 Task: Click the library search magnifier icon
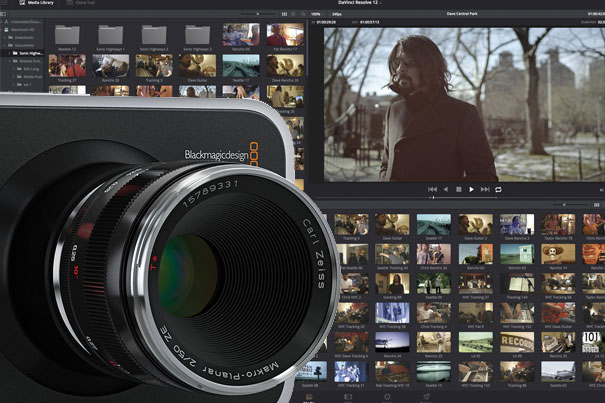click(x=303, y=14)
